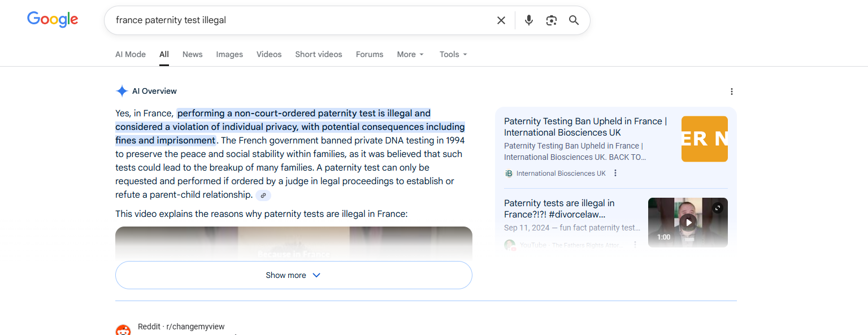Screen dimensions: 868x335
Task: Play the paternity tests YouTube video
Action: click(x=688, y=222)
